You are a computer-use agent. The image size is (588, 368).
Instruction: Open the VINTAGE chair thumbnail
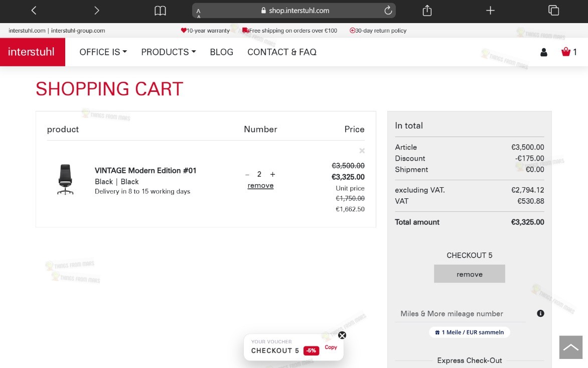[x=65, y=180]
